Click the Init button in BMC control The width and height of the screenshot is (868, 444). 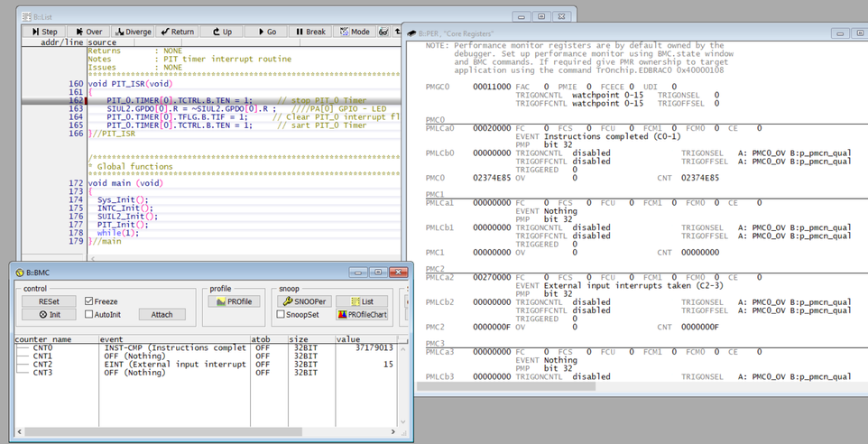point(49,314)
